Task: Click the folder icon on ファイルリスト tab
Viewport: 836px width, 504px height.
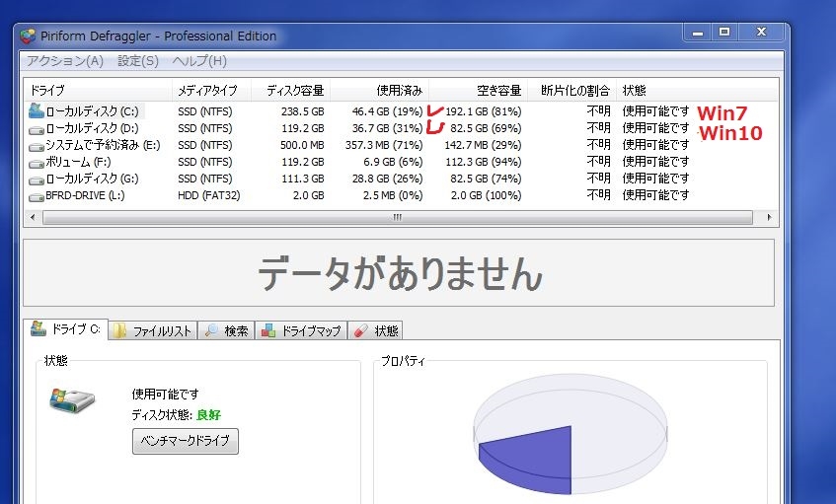Action: coord(119,330)
